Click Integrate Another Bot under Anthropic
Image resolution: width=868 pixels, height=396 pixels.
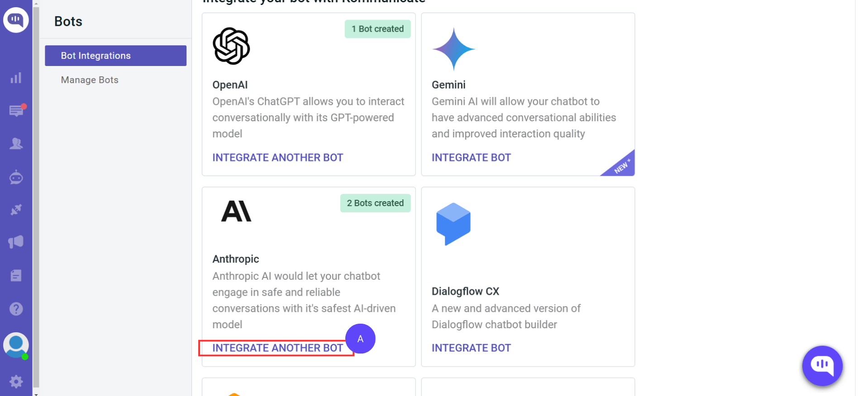click(x=277, y=348)
